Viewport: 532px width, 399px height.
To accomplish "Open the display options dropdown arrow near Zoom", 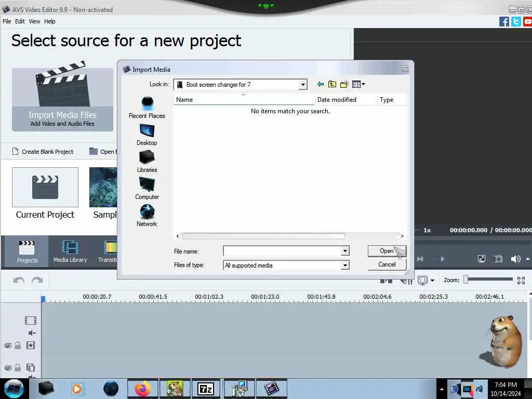I will tap(432, 280).
